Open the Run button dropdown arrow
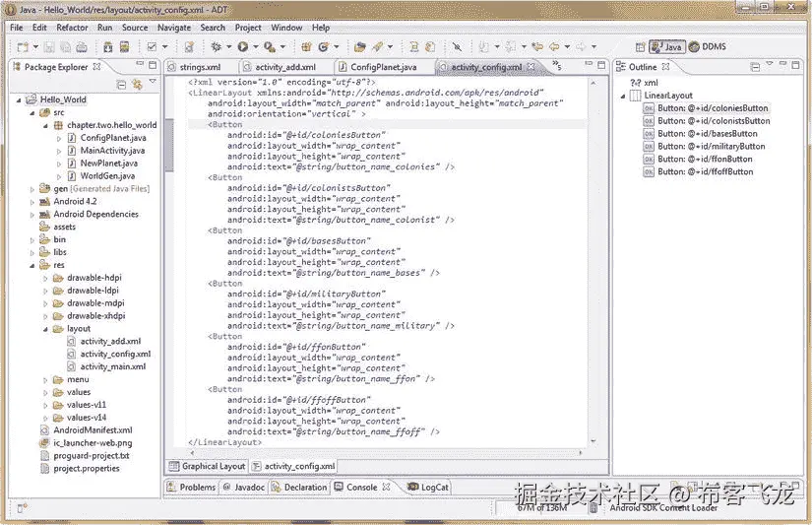812x525 pixels. coord(256,47)
